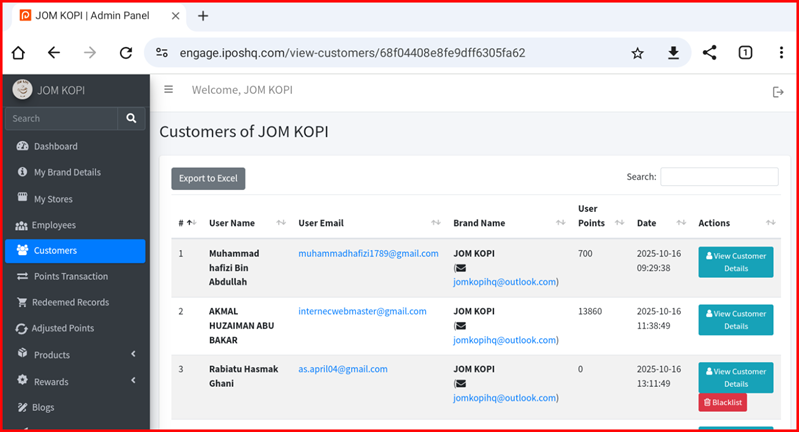This screenshot has height=433, width=799.
Task: Toggle sidebar with hamburger menu icon
Action: 168,90
